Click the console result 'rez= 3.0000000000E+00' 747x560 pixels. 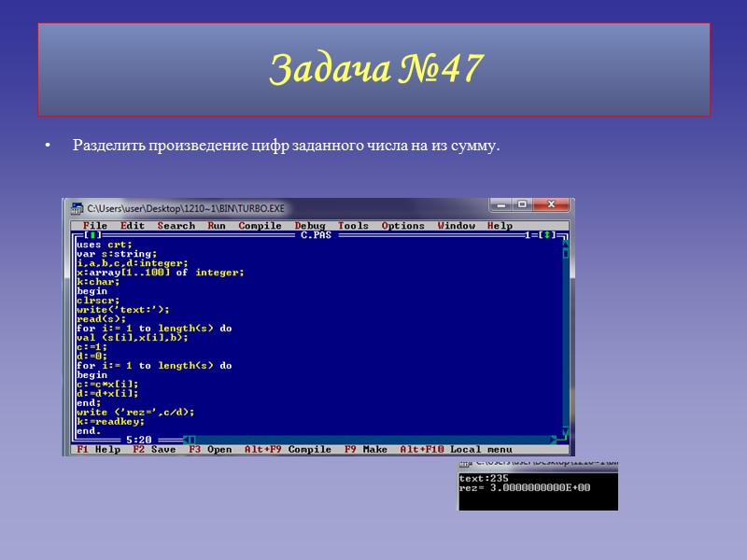(x=525, y=487)
